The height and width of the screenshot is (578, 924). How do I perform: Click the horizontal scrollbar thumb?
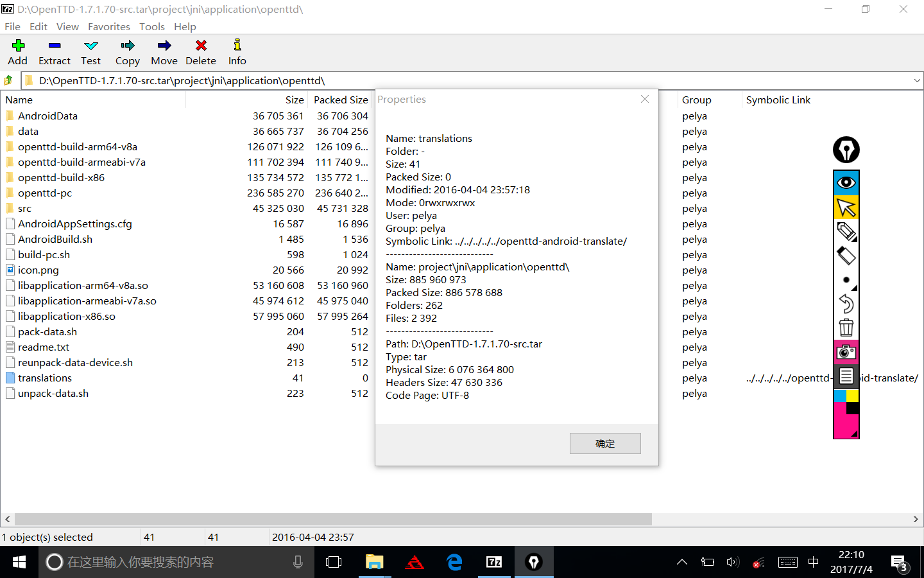coord(333,519)
